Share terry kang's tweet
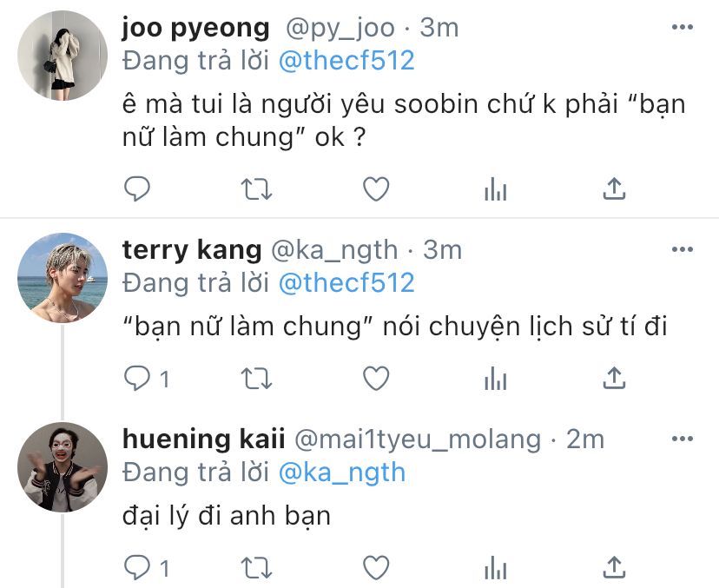 614,378
